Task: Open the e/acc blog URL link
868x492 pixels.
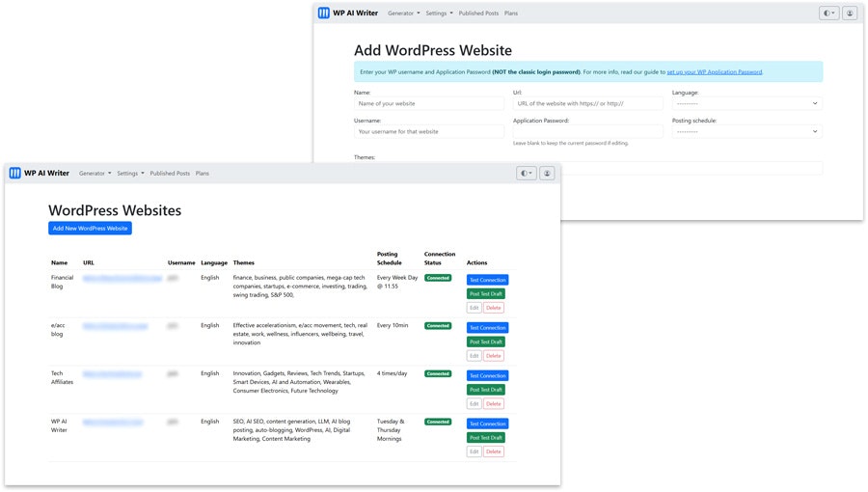Action: [115, 326]
